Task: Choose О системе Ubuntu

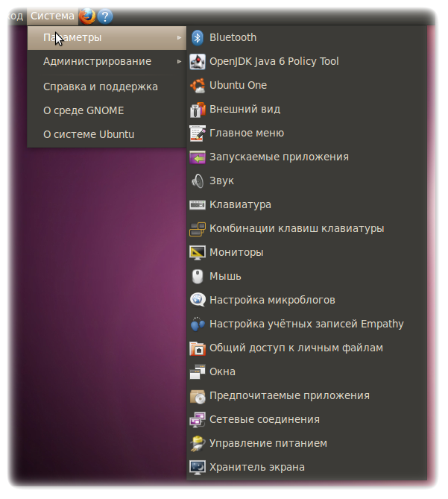Action: coord(89,134)
